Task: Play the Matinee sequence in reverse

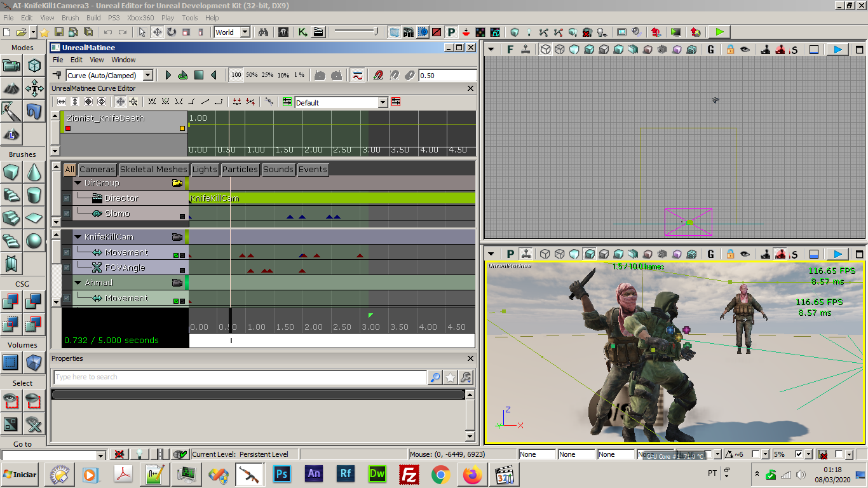Action: [214, 75]
